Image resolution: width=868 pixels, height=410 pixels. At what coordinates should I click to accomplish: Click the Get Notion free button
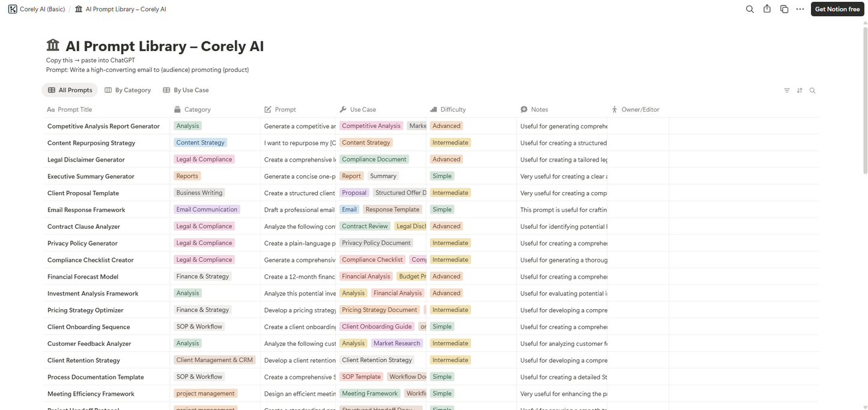pyautogui.click(x=837, y=9)
